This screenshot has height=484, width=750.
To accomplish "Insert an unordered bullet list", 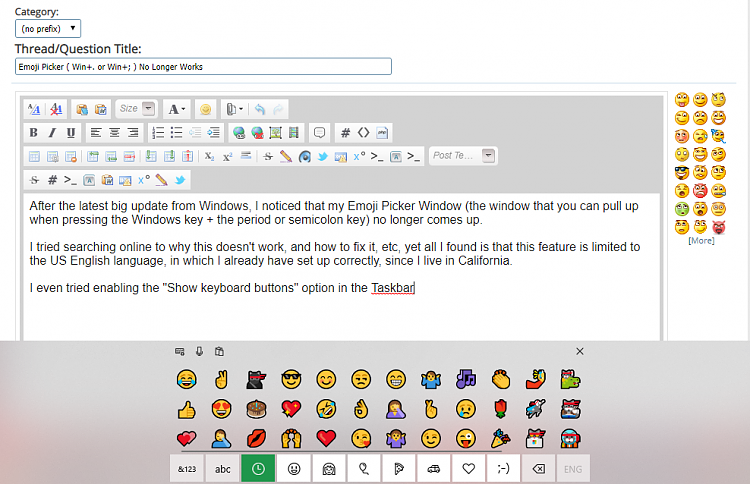I will point(176,132).
